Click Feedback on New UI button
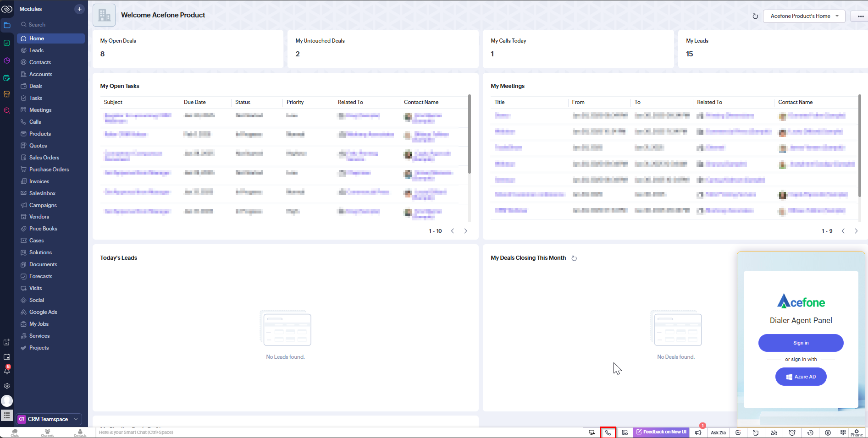This screenshot has width=868, height=438. 661,432
